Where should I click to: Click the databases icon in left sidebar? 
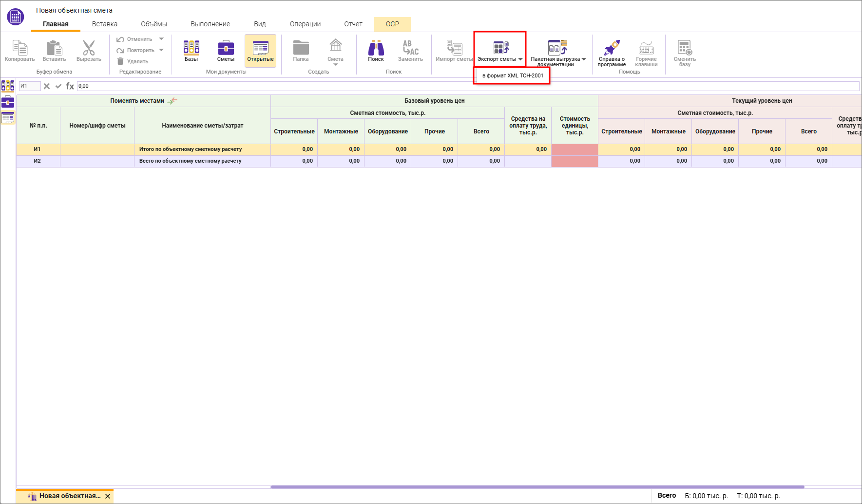pyautogui.click(x=8, y=86)
